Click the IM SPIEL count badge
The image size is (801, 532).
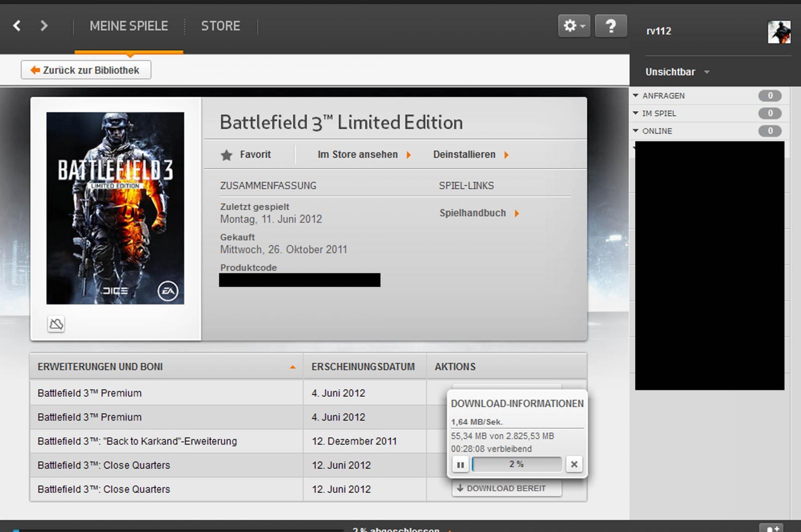click(770, 114)
